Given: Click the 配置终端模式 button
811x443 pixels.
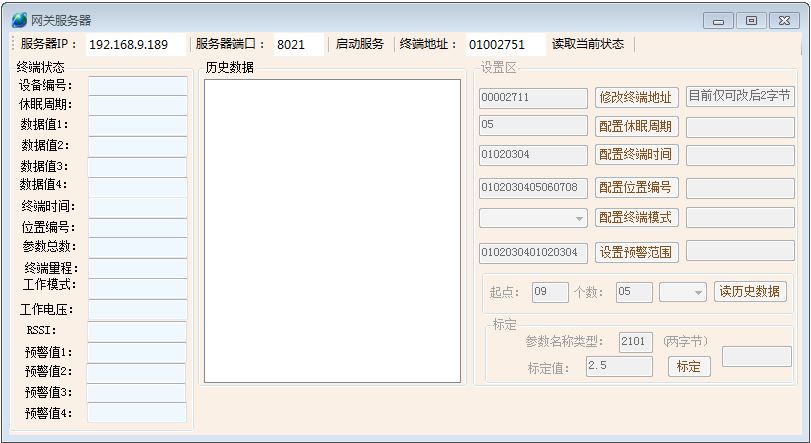Looking at the screenshot, I should coord(636,218).
